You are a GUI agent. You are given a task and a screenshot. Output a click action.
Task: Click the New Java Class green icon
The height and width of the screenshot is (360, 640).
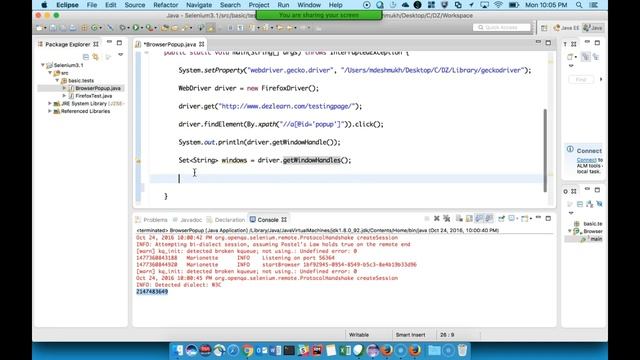pyautogui.click(x=95, y=28)
